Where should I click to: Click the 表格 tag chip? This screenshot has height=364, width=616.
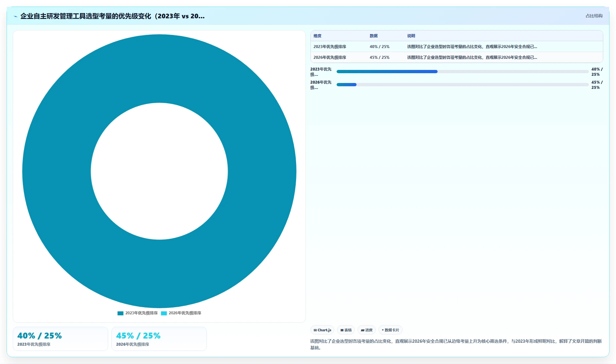pyautogui.click(x=346, y=330)
